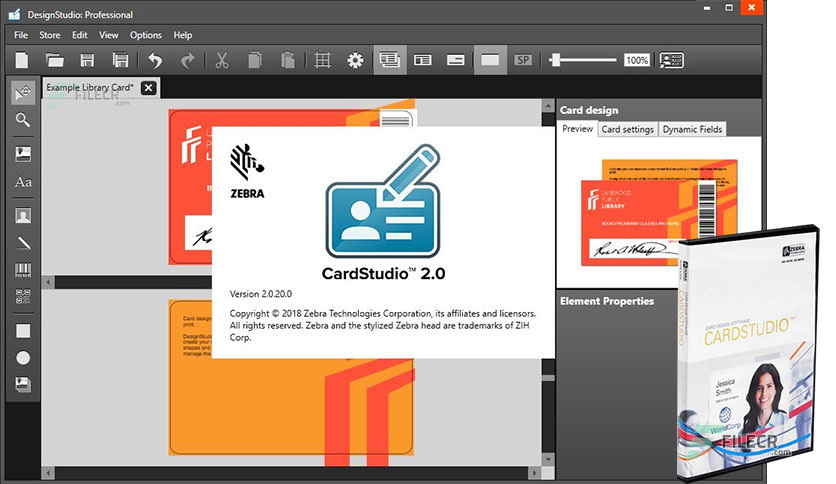This screenshot has height=484, width=836.
Task: Click the Element Properties panel title
Action: tap(607, 301)
